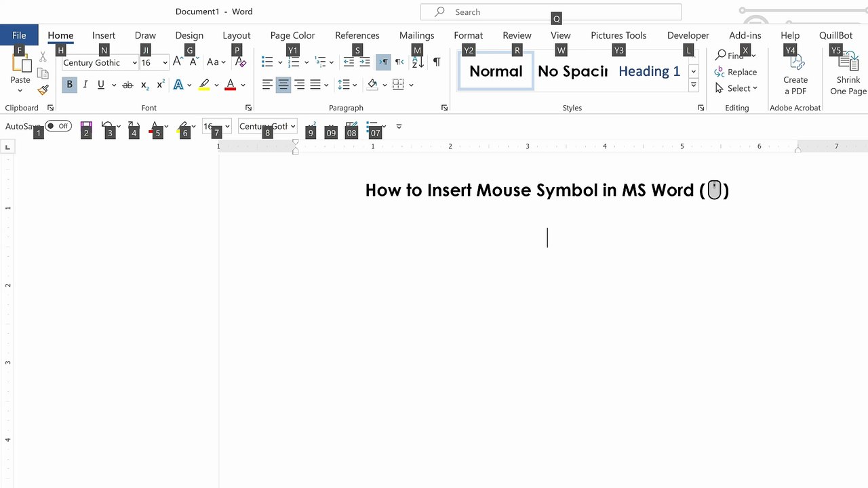The width and height of the screenshot is (868, 488).
Task: Activate the Format Painter brush
Action: (43, 89)
